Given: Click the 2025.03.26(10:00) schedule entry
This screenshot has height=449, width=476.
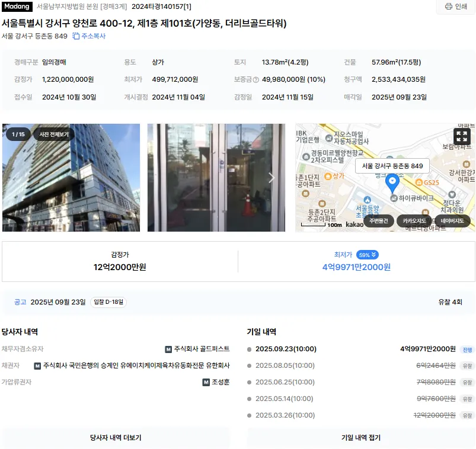Looking at the screenshot, I should 285,415.
